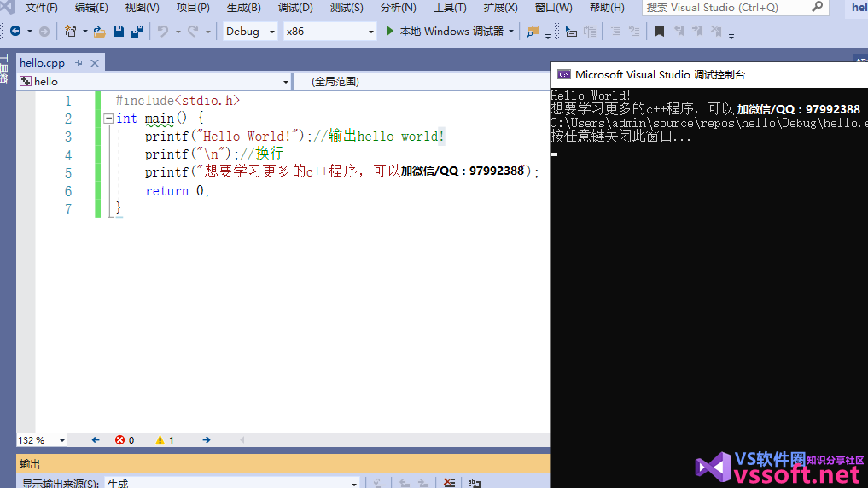Open the 调试(D) menu
The image size is (868, 488).
coord(295,7)
